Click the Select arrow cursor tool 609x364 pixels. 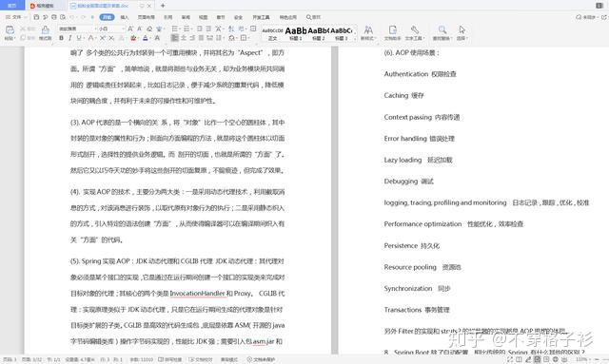[462, 32]
